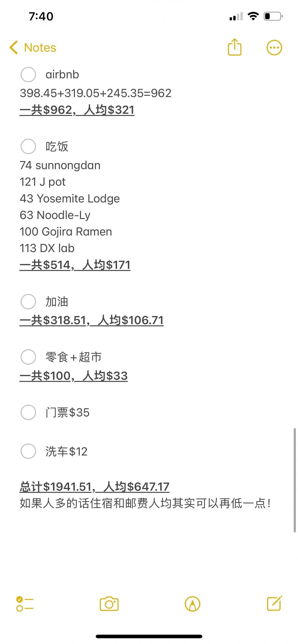Screen dimensions: 298x644
Task: Create a new note with compose icon
Action: (274, 604)
